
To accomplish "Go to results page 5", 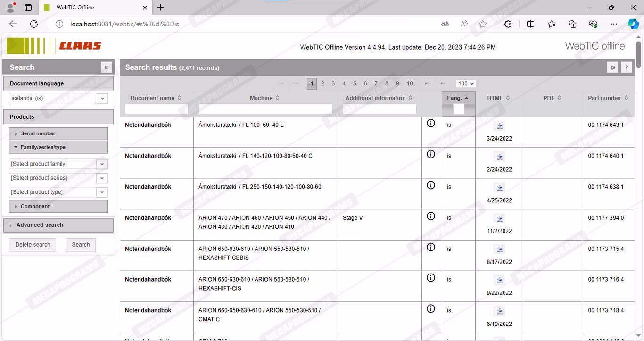I will click(355, 83).
